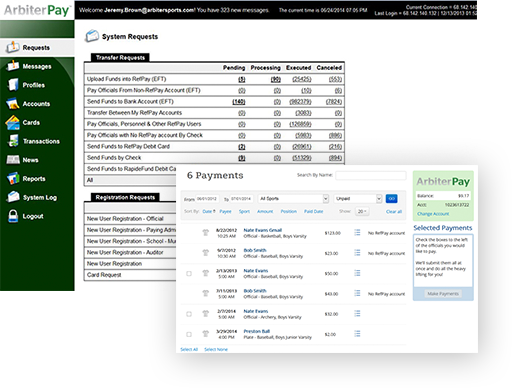Check the box for Preston Ball payment
Screen dimensions: 512x388
click(x=189, y=334)
